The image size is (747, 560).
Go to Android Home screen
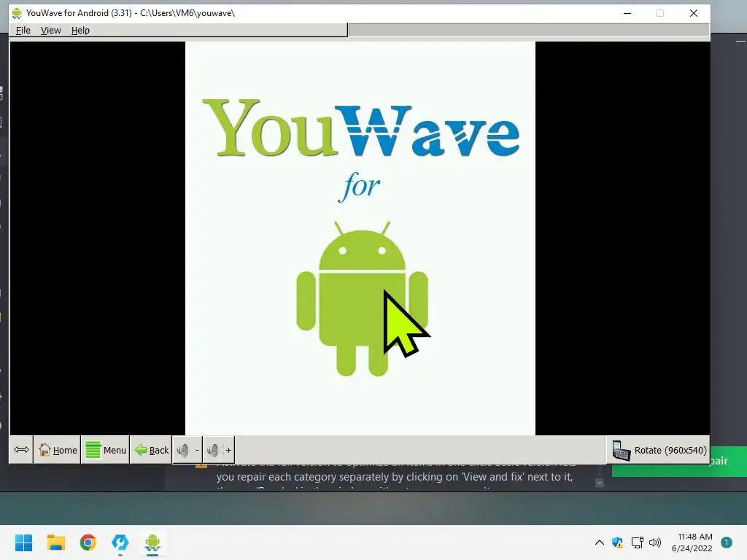click(58, 449)
